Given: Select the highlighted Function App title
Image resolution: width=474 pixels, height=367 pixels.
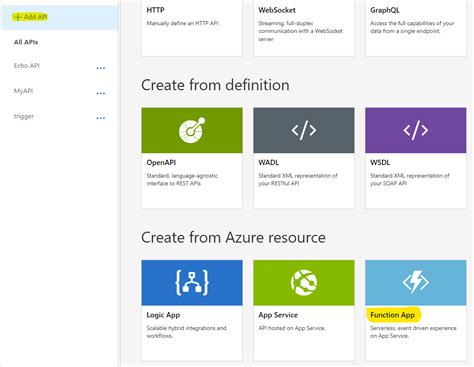Looking at the screenshot, I should [392, 315].
